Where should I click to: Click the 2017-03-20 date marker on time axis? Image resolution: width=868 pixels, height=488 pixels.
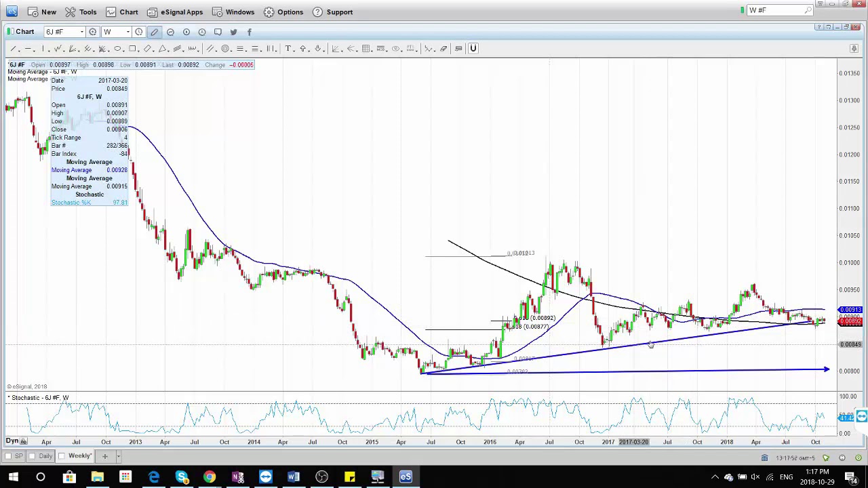click(x=633, y=442)
